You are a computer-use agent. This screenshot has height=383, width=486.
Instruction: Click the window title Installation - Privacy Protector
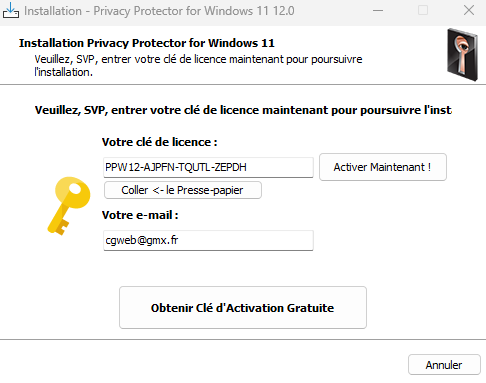pyautogui.click(x=159, y=11)
